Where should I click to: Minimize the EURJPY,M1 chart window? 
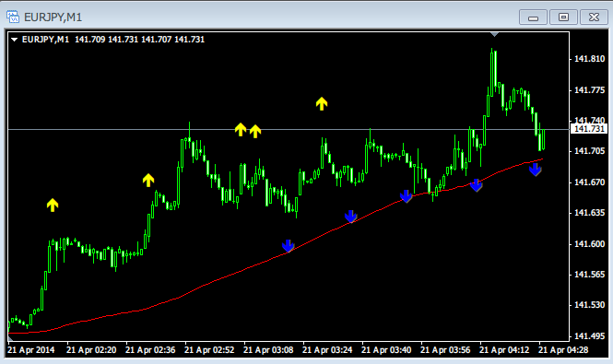point(533,18)
